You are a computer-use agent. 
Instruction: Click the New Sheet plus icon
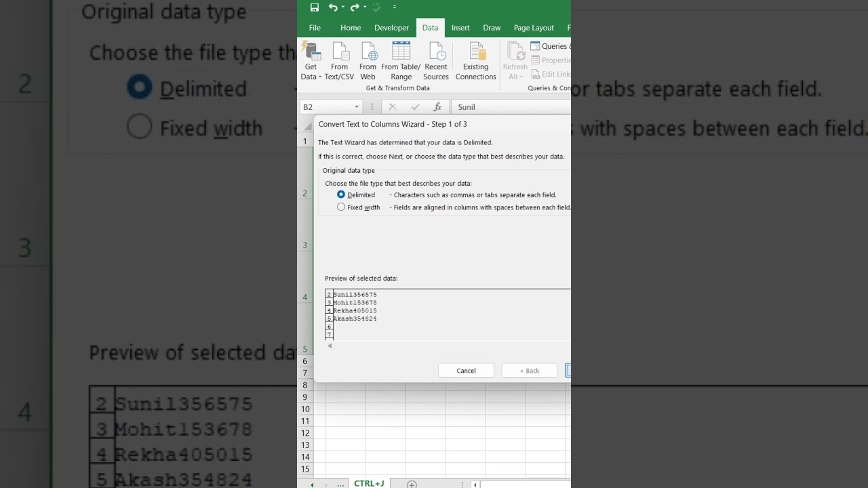(x=412, y=484)
